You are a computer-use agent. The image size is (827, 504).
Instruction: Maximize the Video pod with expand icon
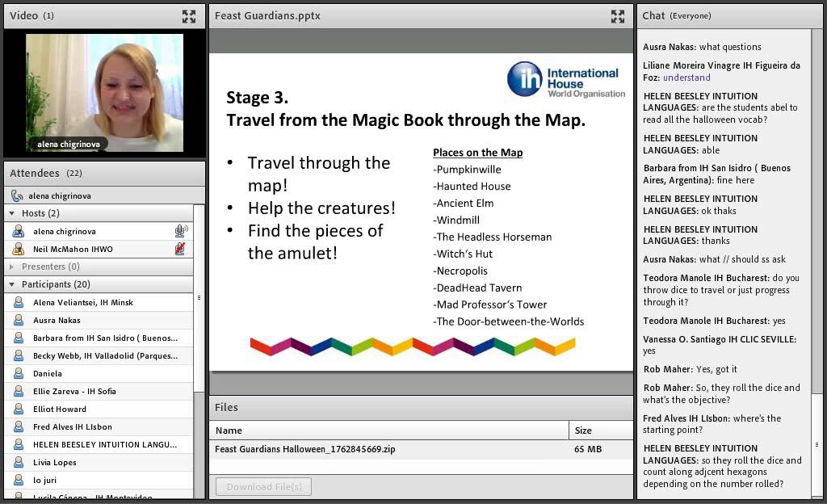(x=189, y=16)
